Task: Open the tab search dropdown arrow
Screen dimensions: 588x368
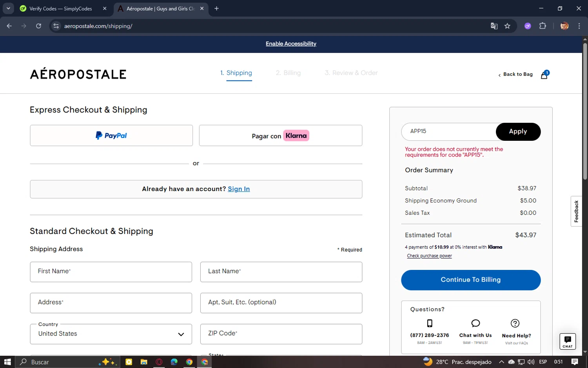Action: [x=8, y=8]
